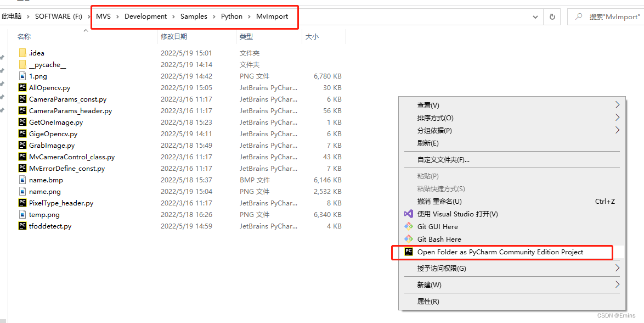Open the chevron after Samples in path

214,17
